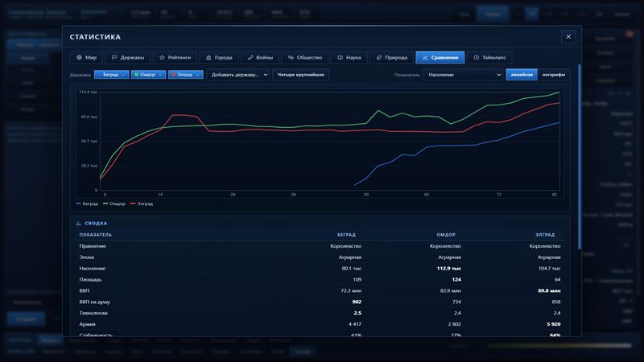
Task: Open the Наука tab
Action: pos(349,57)
